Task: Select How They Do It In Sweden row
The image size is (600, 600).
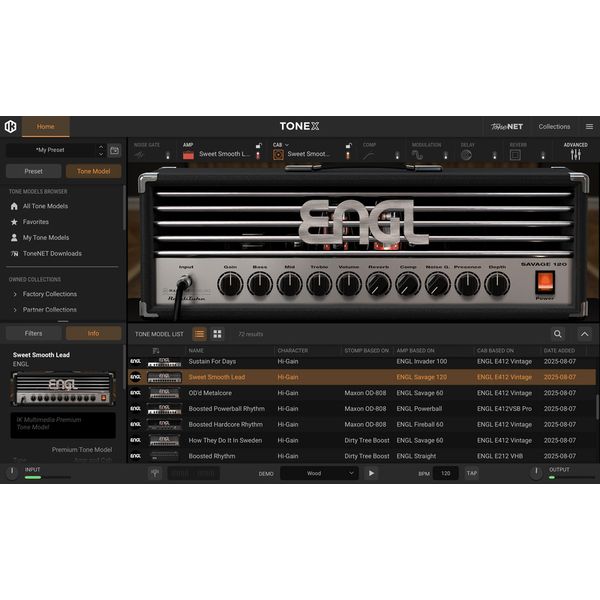Action: [362, 440]
